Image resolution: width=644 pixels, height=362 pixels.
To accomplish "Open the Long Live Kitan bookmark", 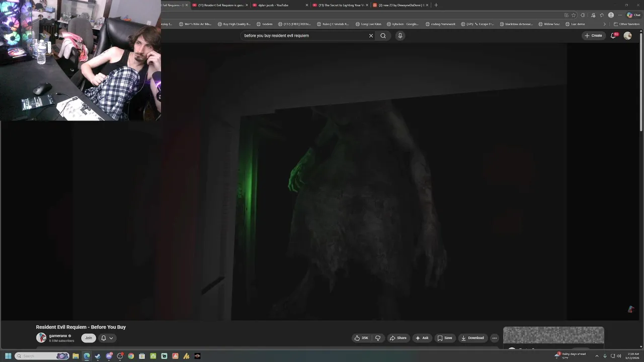I will click(368, 24).
